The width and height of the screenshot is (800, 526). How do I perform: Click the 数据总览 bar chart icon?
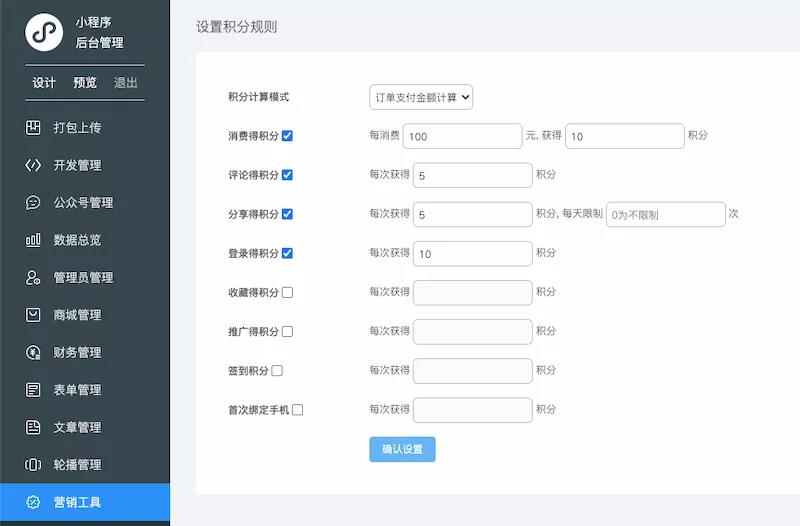point(33,240)
